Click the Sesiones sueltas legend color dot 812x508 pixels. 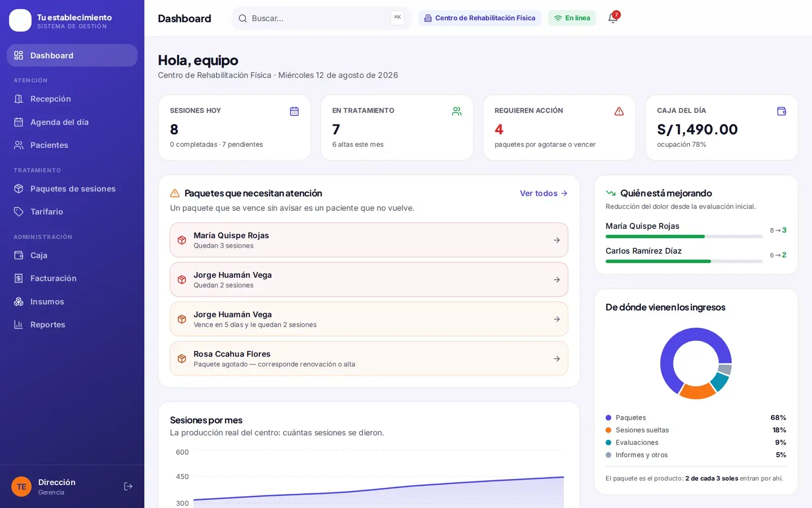point(608,430)
